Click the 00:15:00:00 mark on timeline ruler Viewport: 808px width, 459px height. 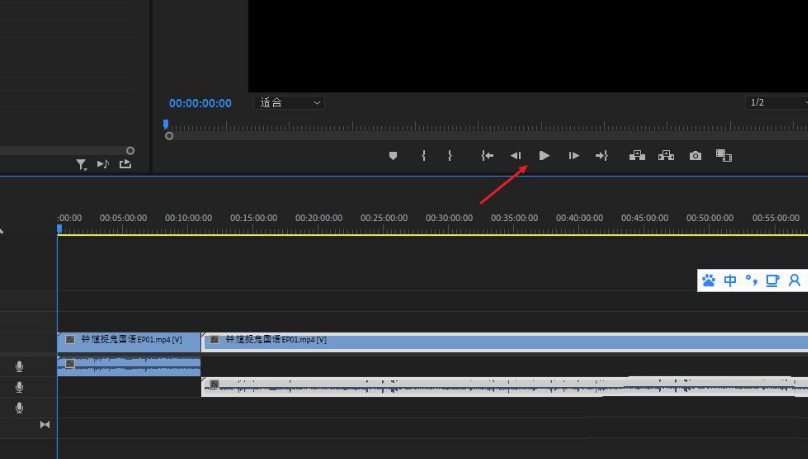[254, 218]
